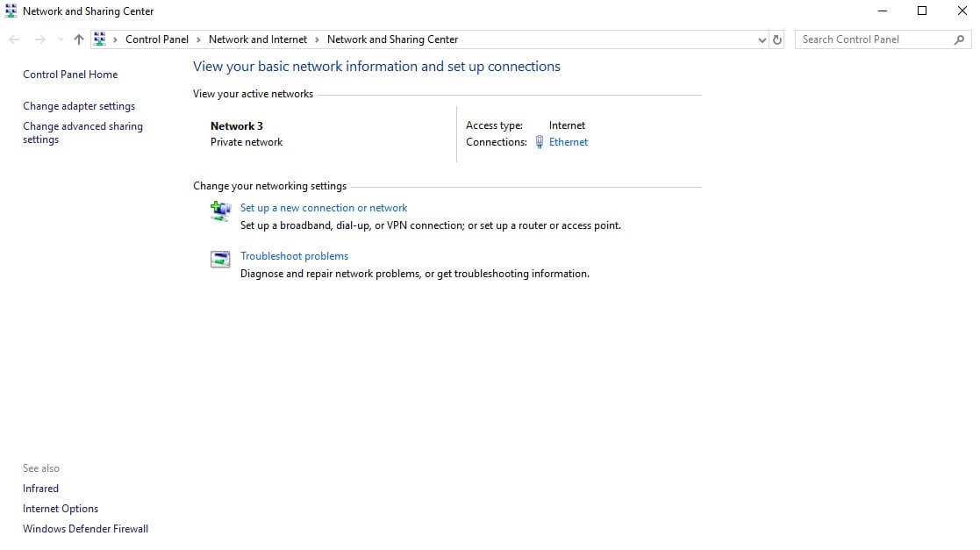The image size is (980, 550).
Task: Click the Troubleshoot problems monitor icon
Action: click(x=220, y=259)
